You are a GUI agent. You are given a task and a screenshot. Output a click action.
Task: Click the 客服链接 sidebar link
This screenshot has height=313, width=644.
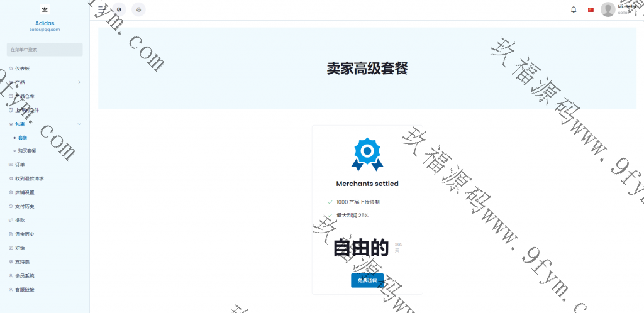pos(25,290)
